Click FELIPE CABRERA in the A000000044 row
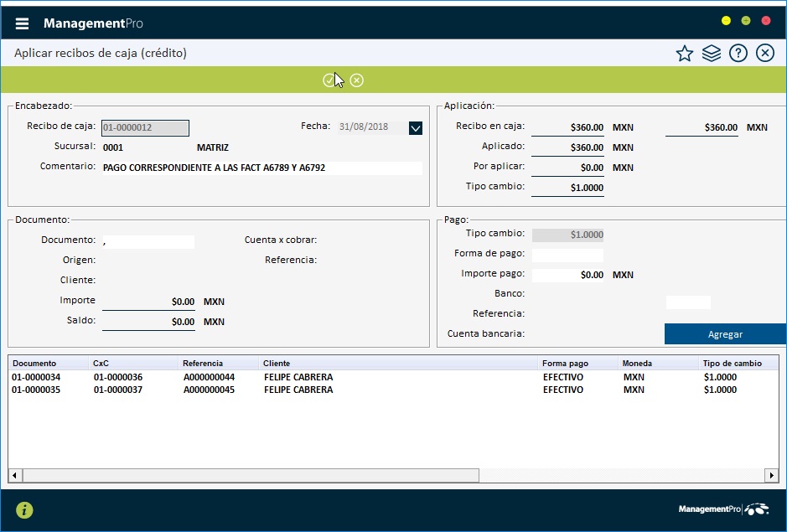This screenshot has width=787, height=532. (298, 377)
